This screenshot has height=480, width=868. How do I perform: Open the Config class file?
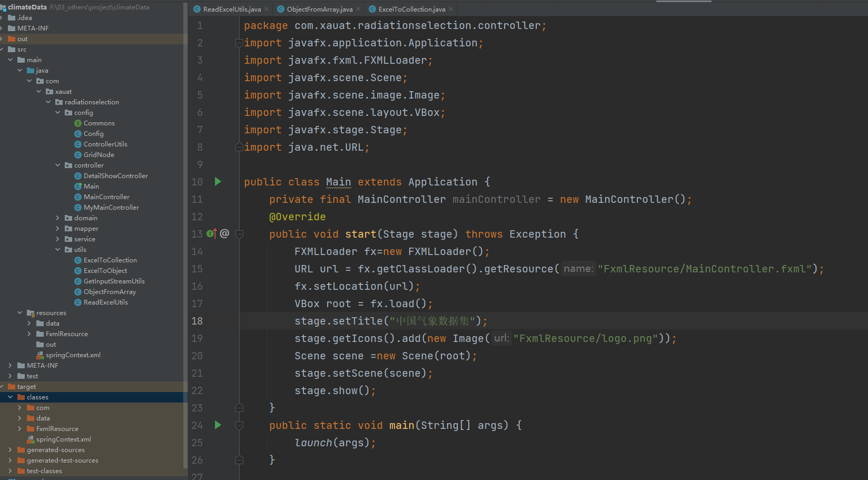93,134
